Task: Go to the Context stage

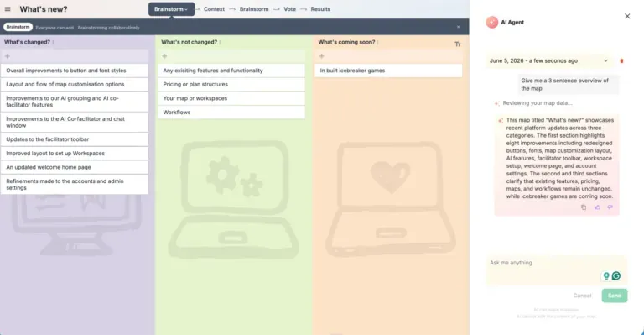Action: point(214,9)
